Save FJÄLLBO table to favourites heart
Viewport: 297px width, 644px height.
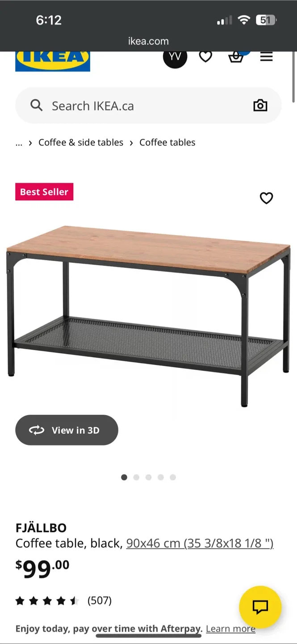(x=267, y=198)
